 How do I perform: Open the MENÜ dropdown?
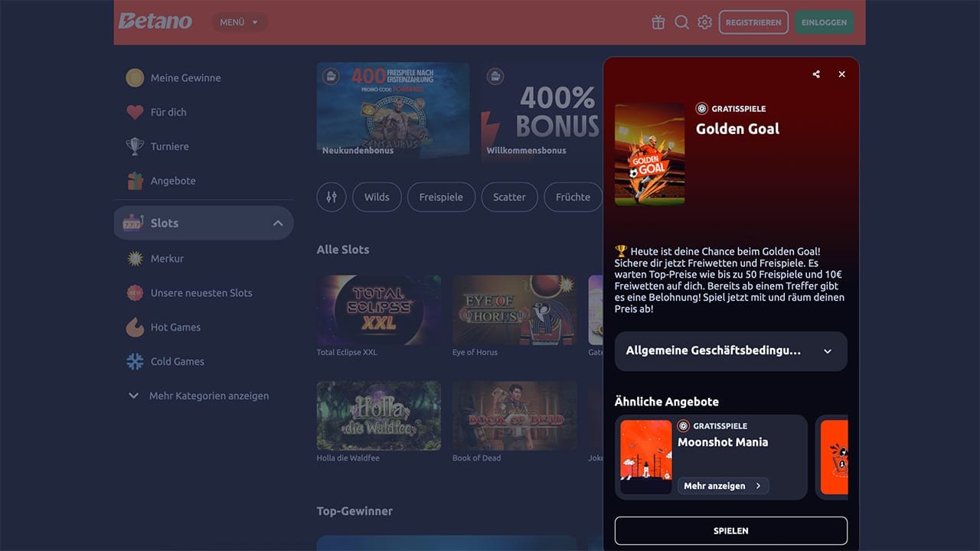tap(239, 22)
